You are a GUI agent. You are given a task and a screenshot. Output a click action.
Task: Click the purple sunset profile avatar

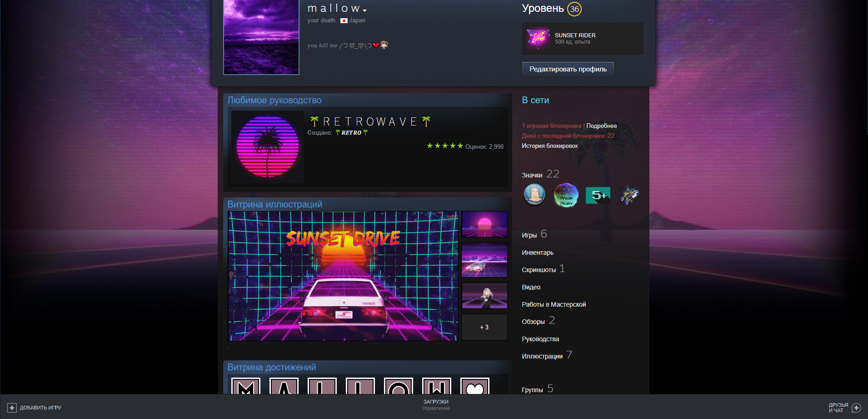click(261, 37)
